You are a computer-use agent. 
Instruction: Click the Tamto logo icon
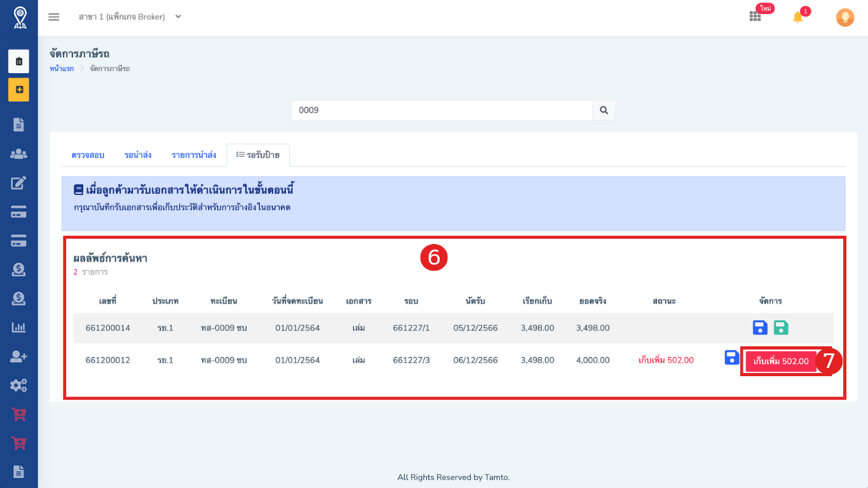pyautogui.click(x=19, y=18)
